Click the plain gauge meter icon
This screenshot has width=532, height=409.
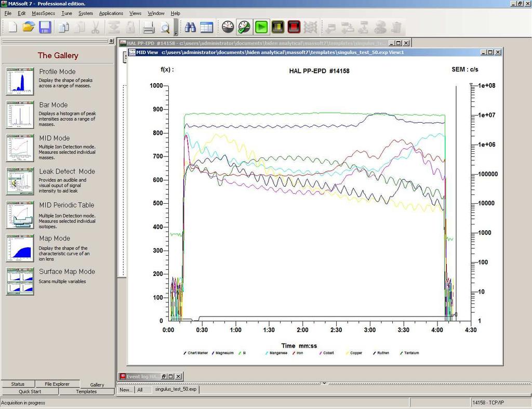pos(228,27)
